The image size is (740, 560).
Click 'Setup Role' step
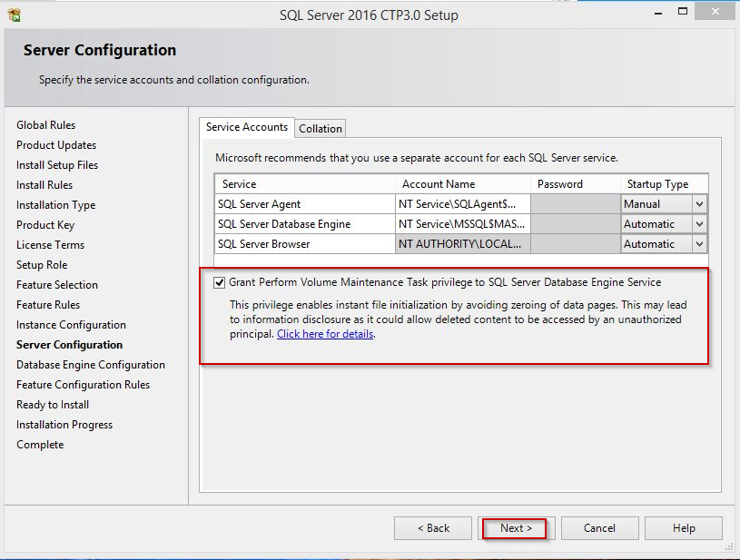tap(42, 265)
